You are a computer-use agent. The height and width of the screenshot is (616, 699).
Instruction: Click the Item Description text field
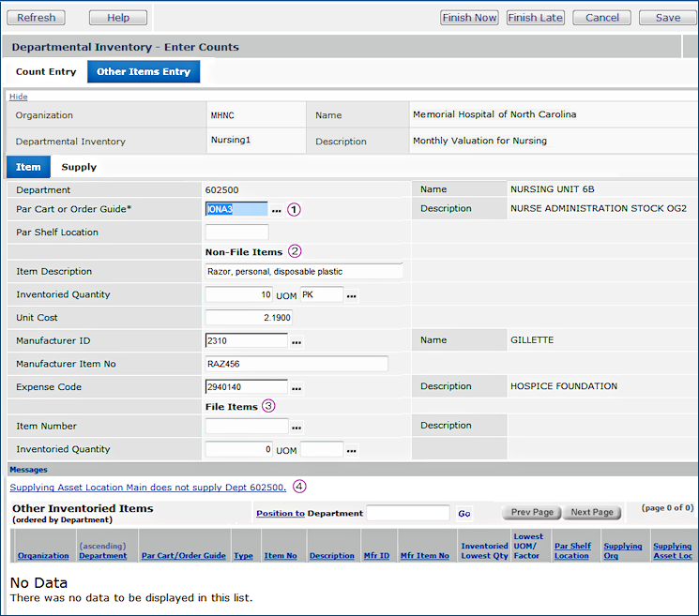pos(303,272)
